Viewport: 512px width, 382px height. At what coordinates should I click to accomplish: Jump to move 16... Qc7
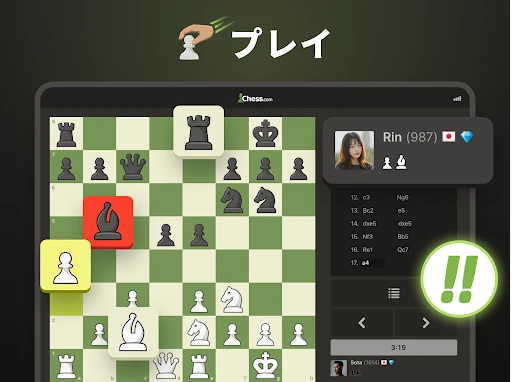point(402,249)
